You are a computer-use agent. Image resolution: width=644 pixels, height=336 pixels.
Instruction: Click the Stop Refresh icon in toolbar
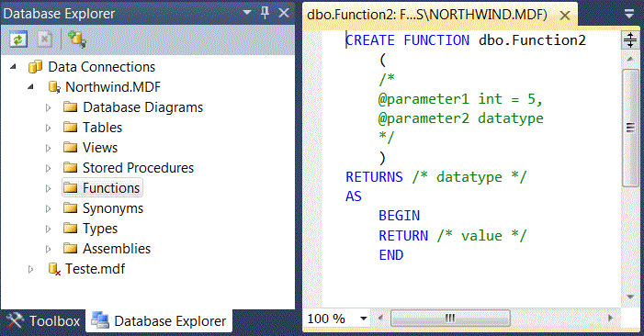click(44, 39)
